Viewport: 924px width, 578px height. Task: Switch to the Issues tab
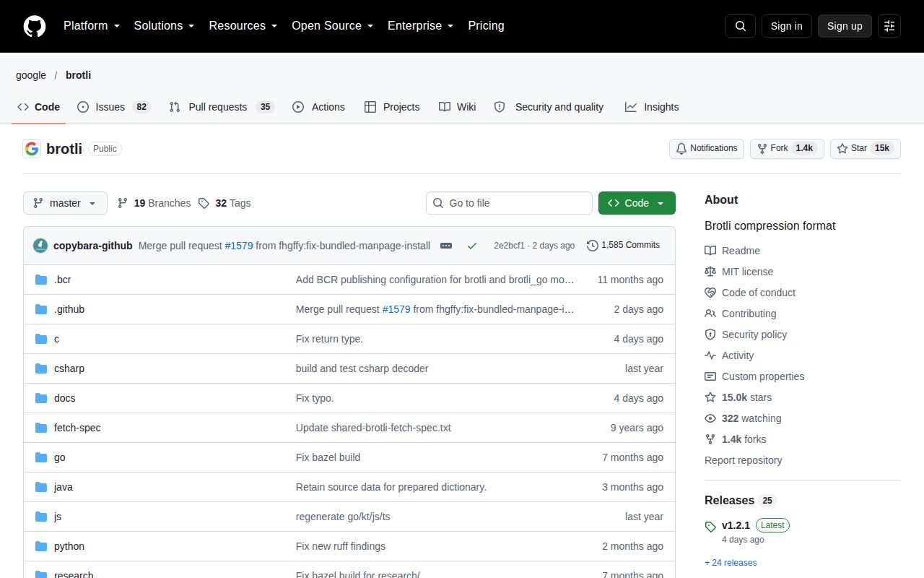point(114,107)
